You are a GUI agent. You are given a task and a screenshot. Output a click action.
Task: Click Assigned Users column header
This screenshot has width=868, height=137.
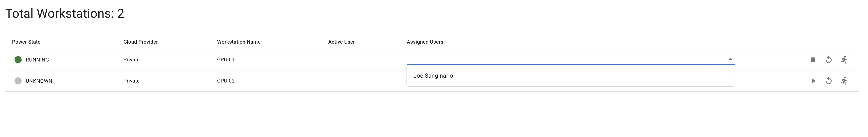point(425,42)
